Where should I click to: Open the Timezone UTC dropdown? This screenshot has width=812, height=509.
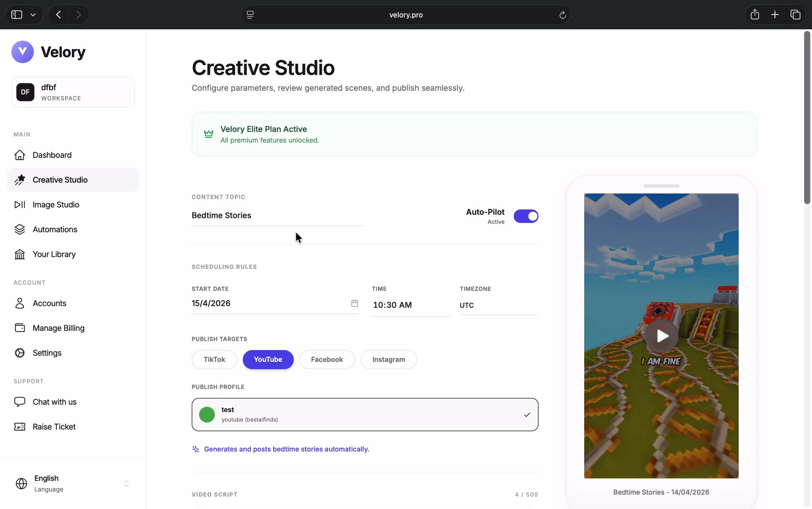[499, 305]
